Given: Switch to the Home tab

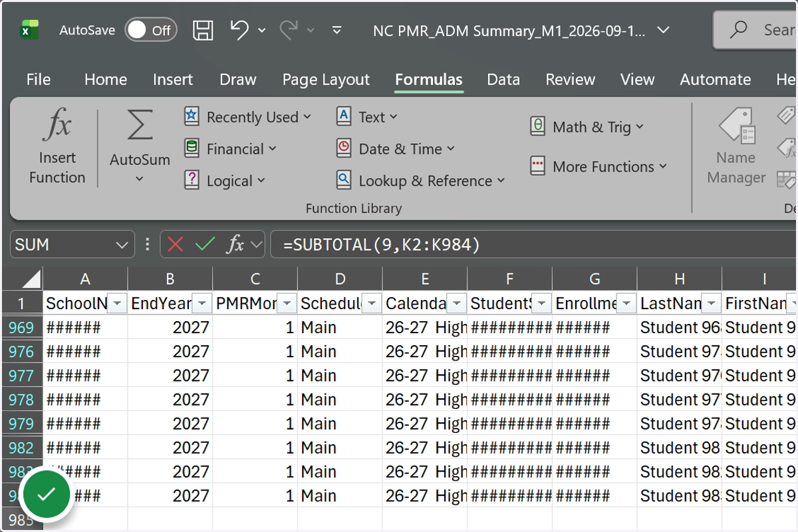Looking at the screenshot, I should (106, 80).
